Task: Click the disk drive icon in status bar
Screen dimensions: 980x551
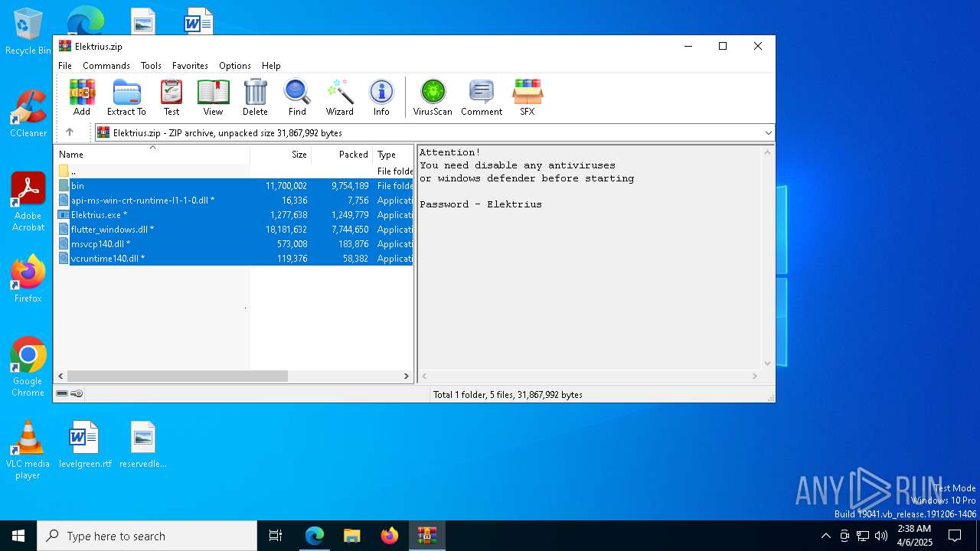Action: click(x=62, y=393)
